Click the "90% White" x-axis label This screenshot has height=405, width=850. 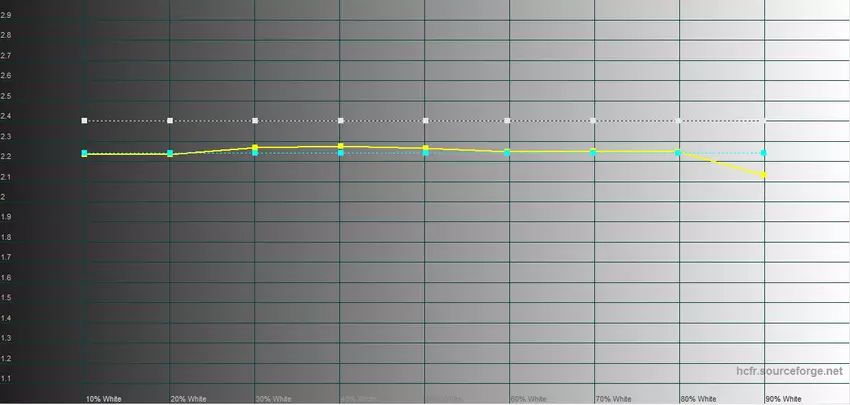click(783, 398)
